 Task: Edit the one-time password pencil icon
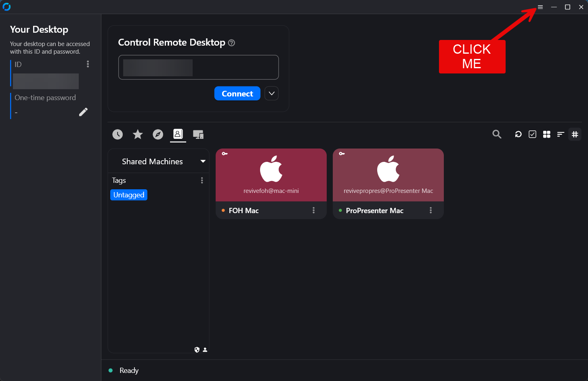(83, 112)
